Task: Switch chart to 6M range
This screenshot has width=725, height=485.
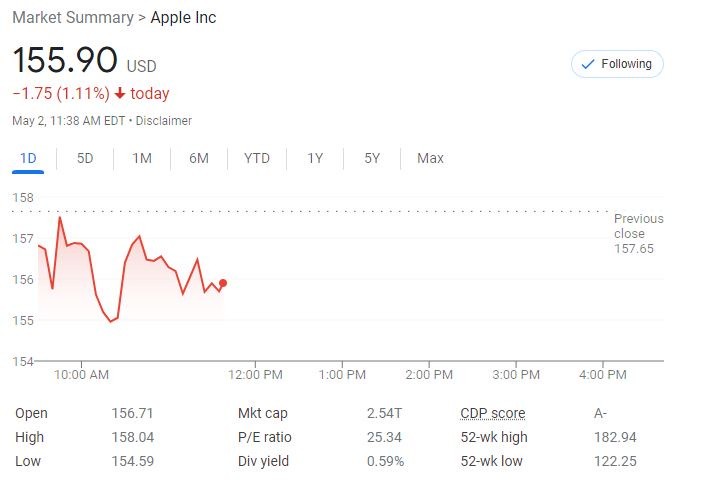Action: [199, 158]
